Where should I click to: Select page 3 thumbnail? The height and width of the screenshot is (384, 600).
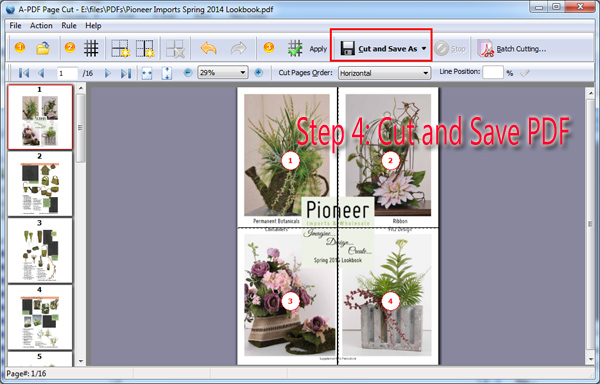point(40,251)
